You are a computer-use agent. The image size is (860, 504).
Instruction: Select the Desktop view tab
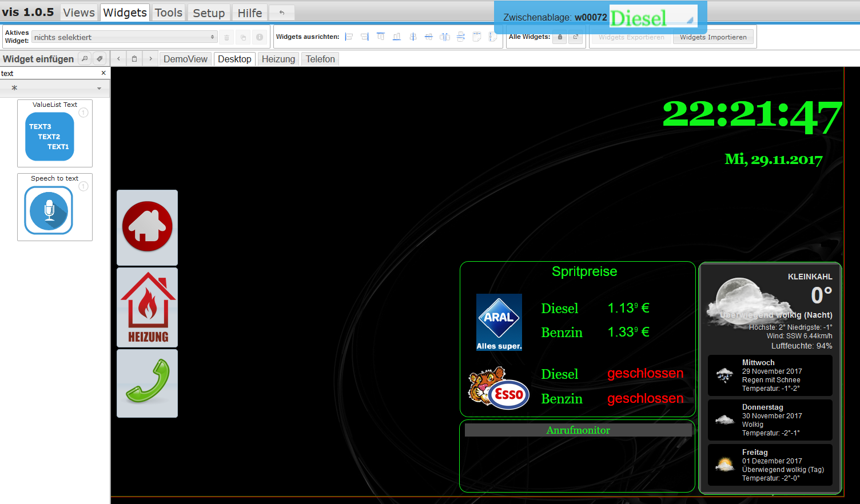pos(234,59)
